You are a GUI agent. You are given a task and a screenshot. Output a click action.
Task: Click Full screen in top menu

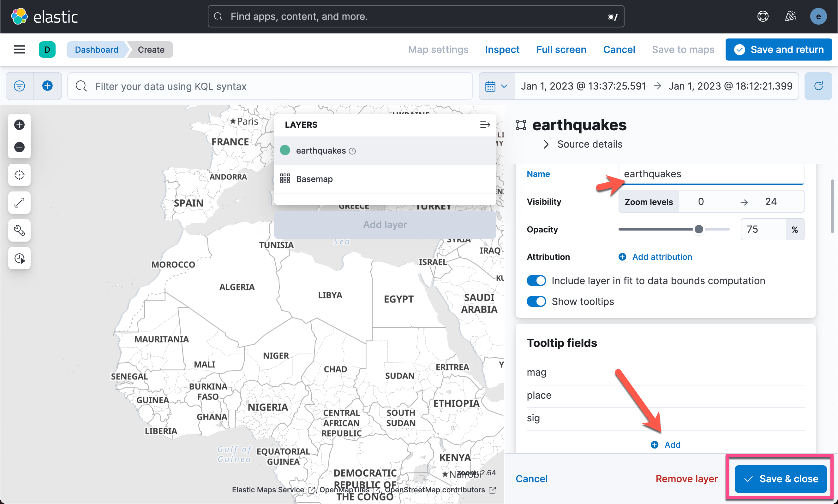561,50
